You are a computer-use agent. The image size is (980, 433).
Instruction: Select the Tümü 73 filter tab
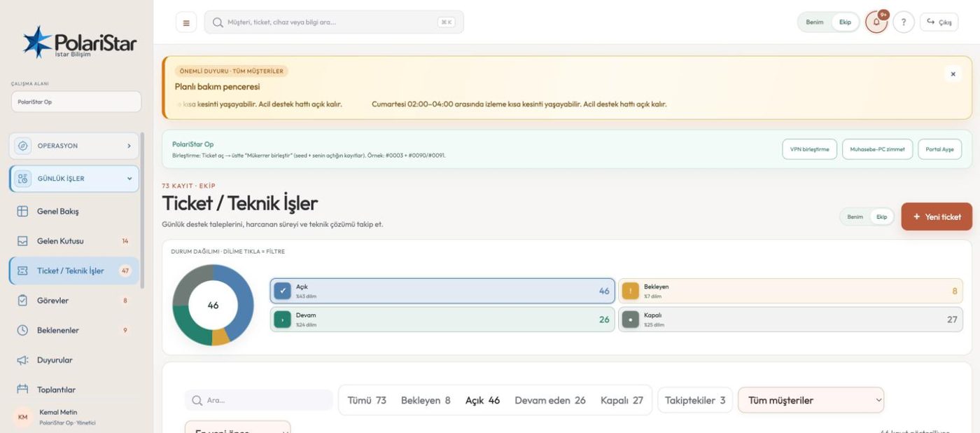pos(367,401)
